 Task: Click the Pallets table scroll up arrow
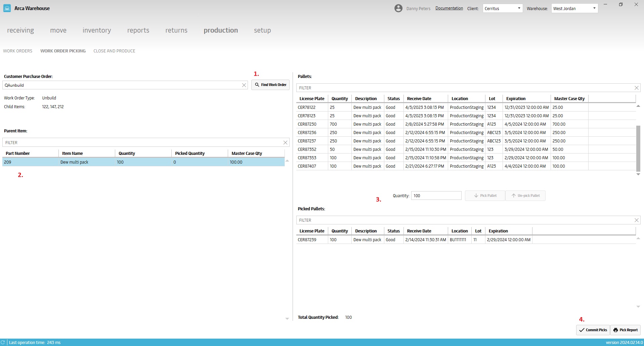point(638,106)
